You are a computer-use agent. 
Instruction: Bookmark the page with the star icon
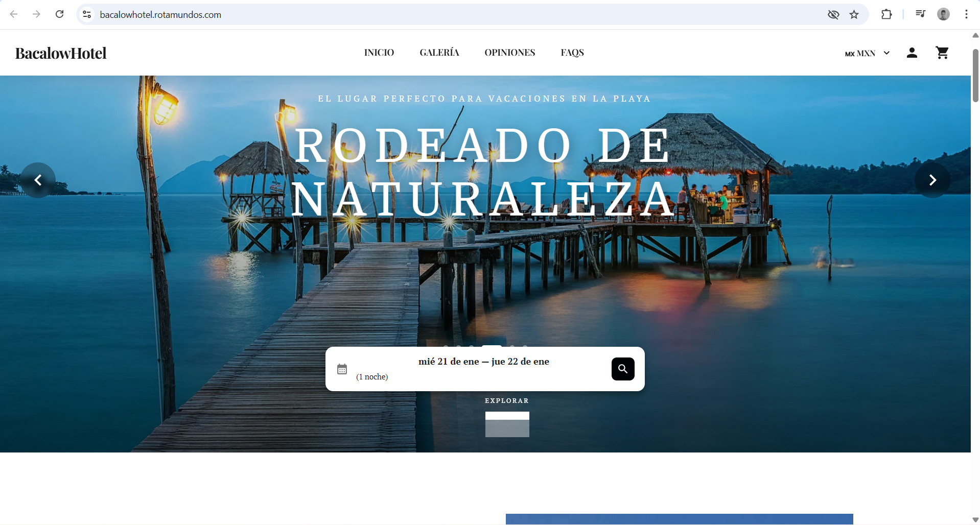click(854, 14)
